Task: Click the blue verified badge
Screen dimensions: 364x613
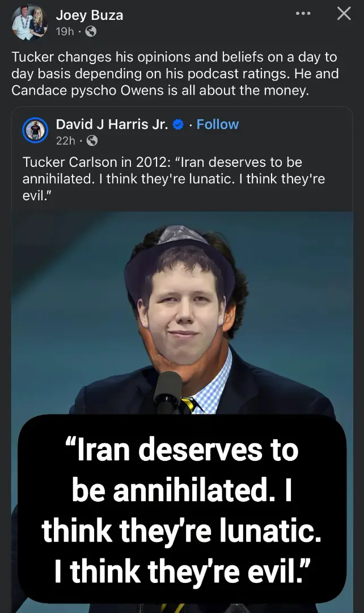Action: click(x=177, y=125)
